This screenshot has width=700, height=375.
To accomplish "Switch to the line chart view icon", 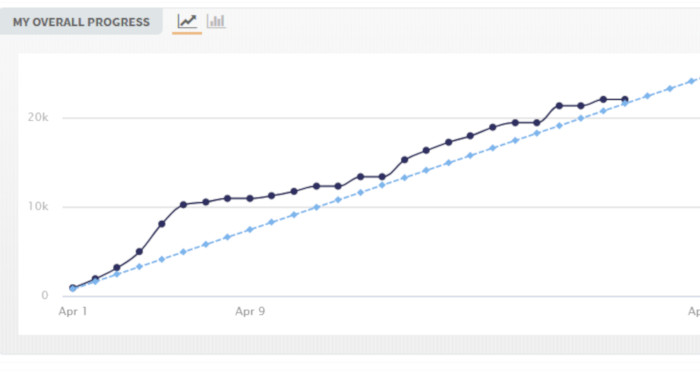I will point(187,21).
